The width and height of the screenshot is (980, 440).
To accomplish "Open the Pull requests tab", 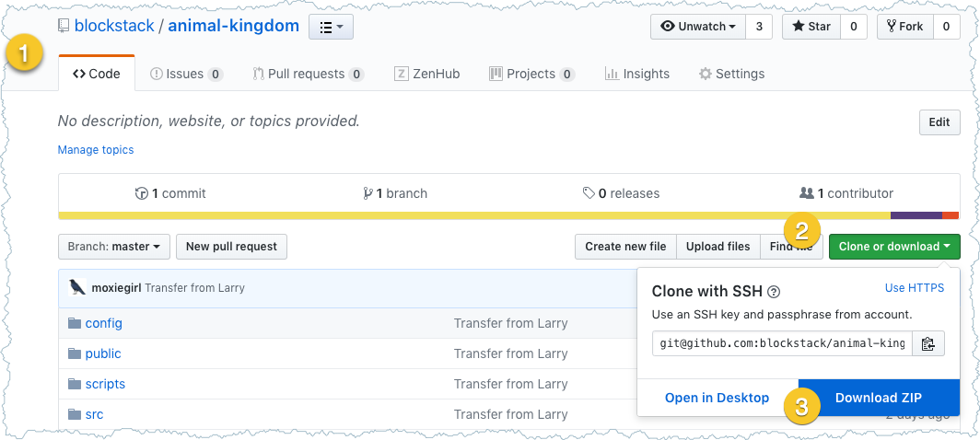I will pyautogui.click(x=309, y=74).
